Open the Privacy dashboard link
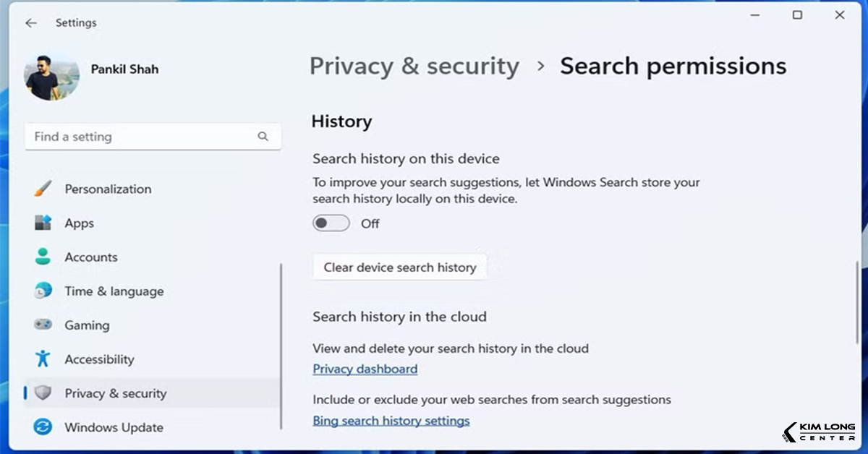The height and width of the screenshot is (454, 868). point(365,369)
